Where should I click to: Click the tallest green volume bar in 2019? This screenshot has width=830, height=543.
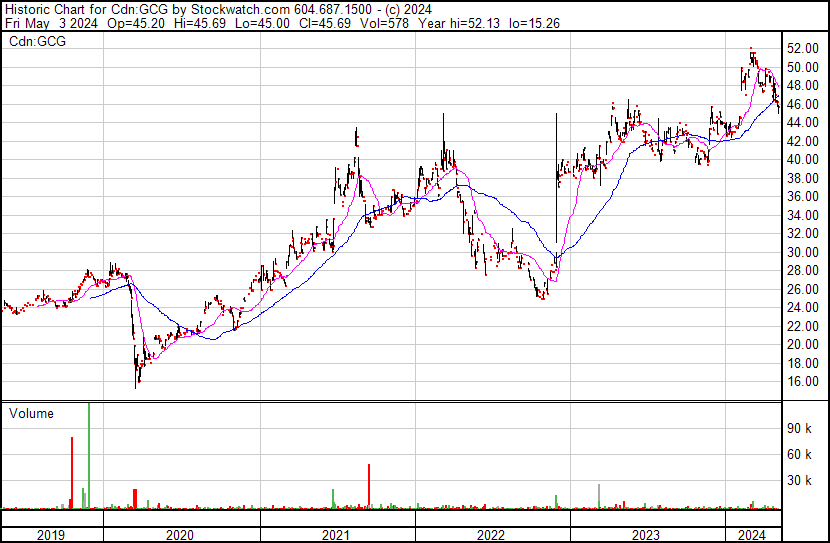89,455
